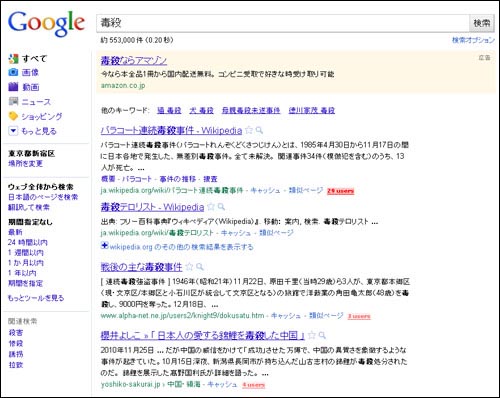Click 29 users badge on first result
This screenshot has width=500, height=398.
coord(340,191)
